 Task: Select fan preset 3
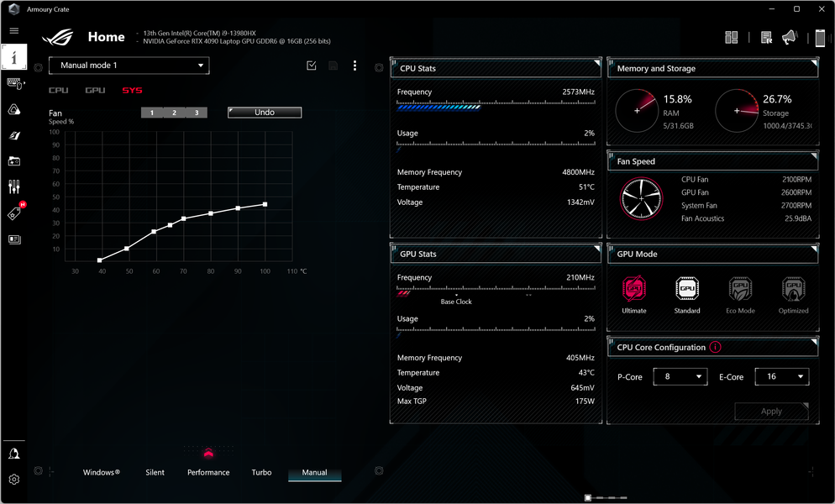197,113
